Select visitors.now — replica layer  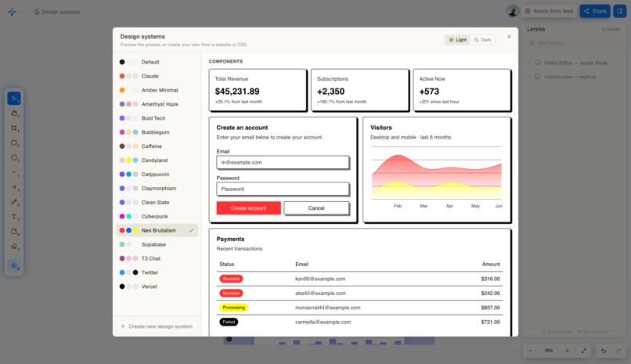pyautogui.click(x=575, y=77)
